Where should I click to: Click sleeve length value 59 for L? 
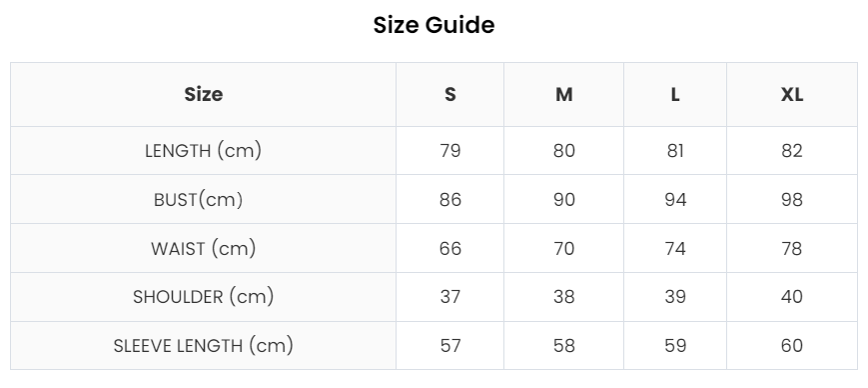tap(675, 346)
